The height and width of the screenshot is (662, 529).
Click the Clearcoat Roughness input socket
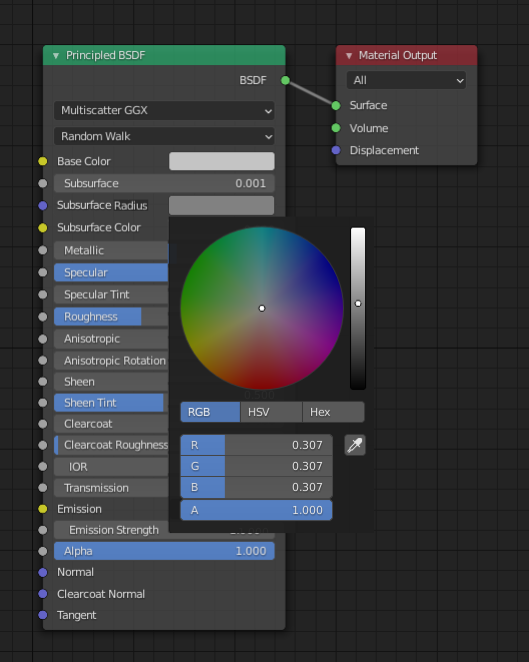(43, 445)
